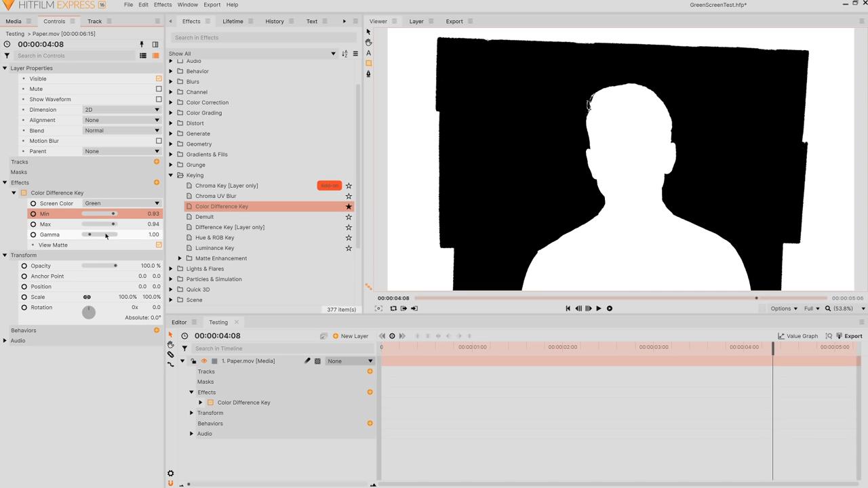The image size is (868, 488).
Task: Open the Effects menu in menu bar
Action: (163, 5)
